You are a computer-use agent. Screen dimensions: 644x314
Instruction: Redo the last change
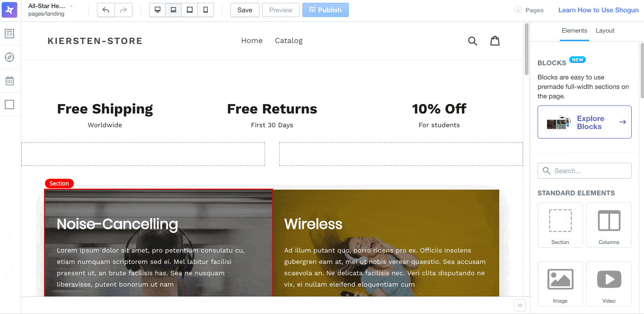(124, 10)
